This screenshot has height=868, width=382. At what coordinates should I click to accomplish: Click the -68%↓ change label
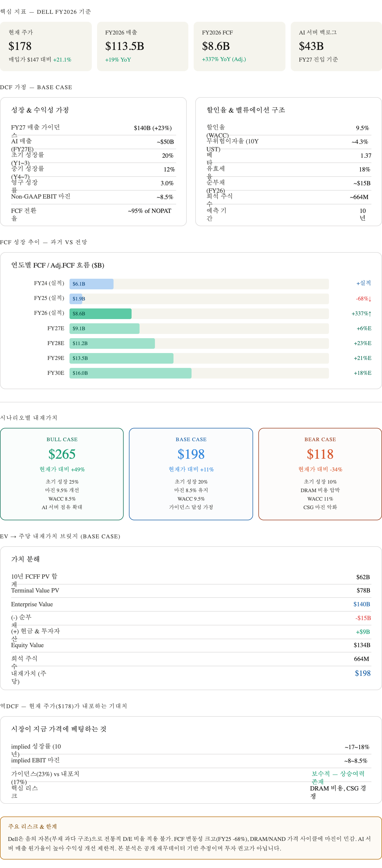pos(363,299)
